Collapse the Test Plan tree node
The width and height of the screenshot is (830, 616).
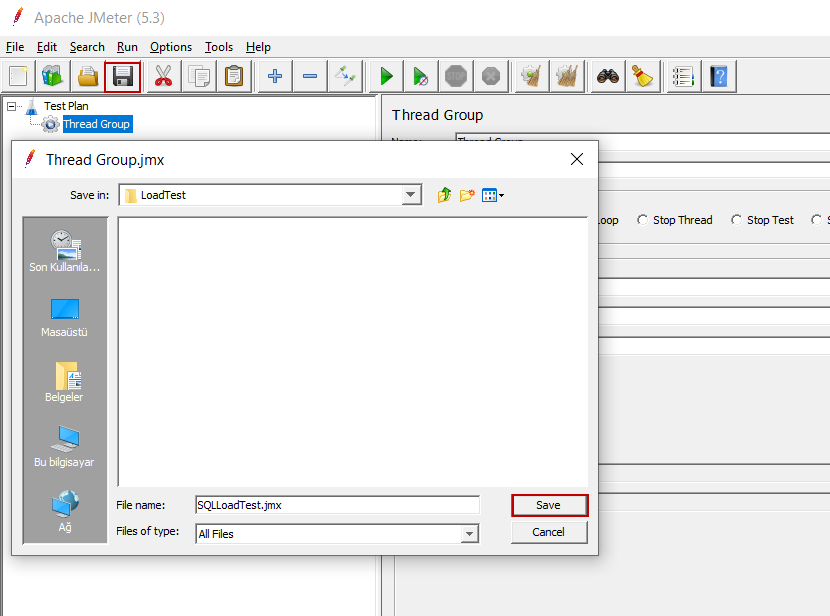coord(11,106)
